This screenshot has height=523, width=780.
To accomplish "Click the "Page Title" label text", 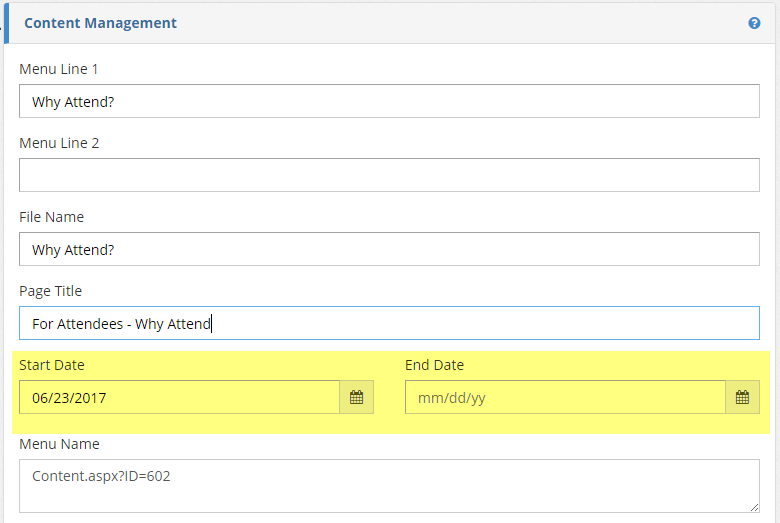I will point(50,291).
